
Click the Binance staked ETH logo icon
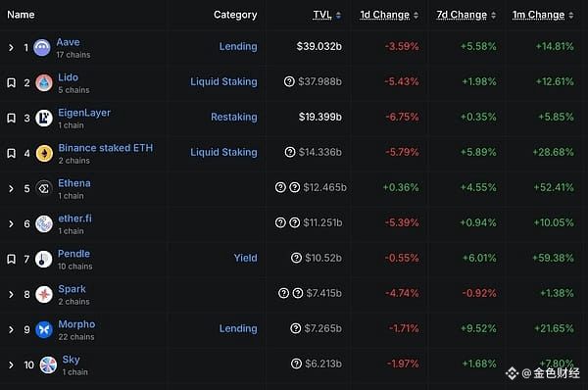tap(44, 153)
